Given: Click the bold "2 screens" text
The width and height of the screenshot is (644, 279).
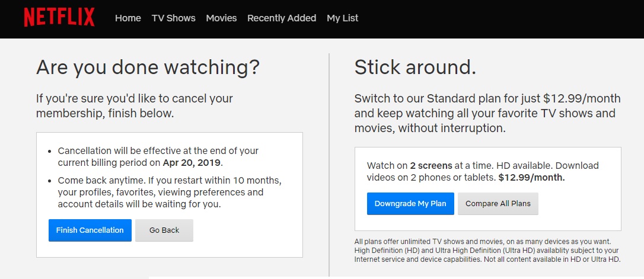Looking at the screenshot, I should coord(431,165).
